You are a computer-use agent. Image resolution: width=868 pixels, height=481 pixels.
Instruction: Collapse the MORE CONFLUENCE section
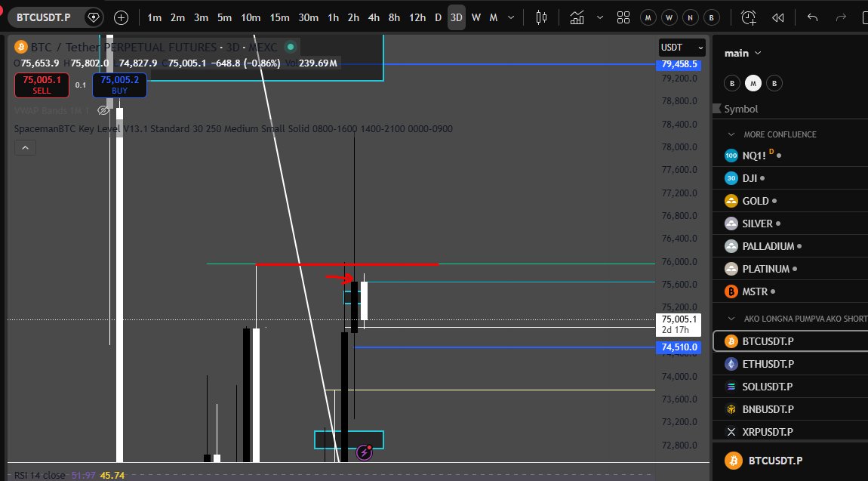click(731, 134)
